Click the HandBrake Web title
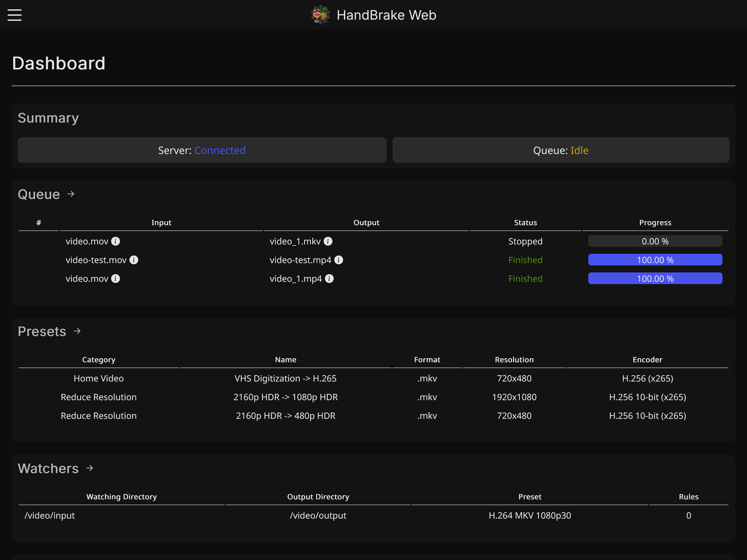Image resolution: width=747 pixels, height=560 pixels. click(386, 15)
